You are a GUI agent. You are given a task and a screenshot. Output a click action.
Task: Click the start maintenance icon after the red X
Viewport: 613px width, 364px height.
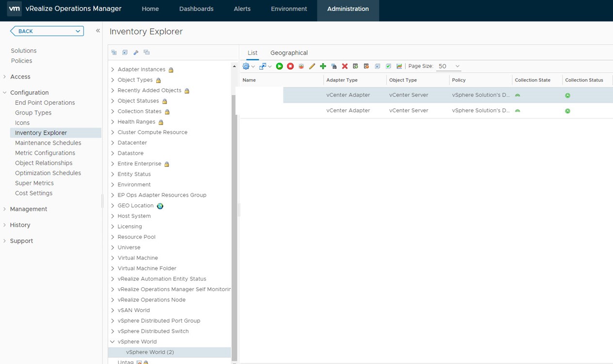coord(355,66)
